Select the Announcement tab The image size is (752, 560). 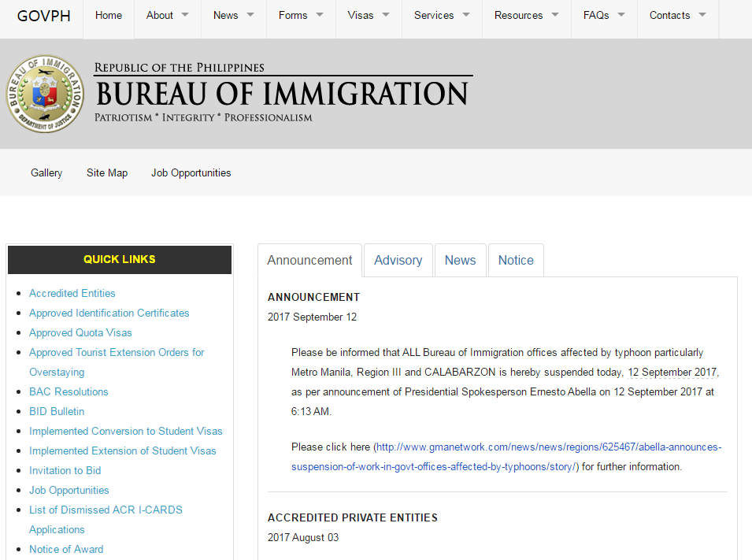tap(309, 260)
